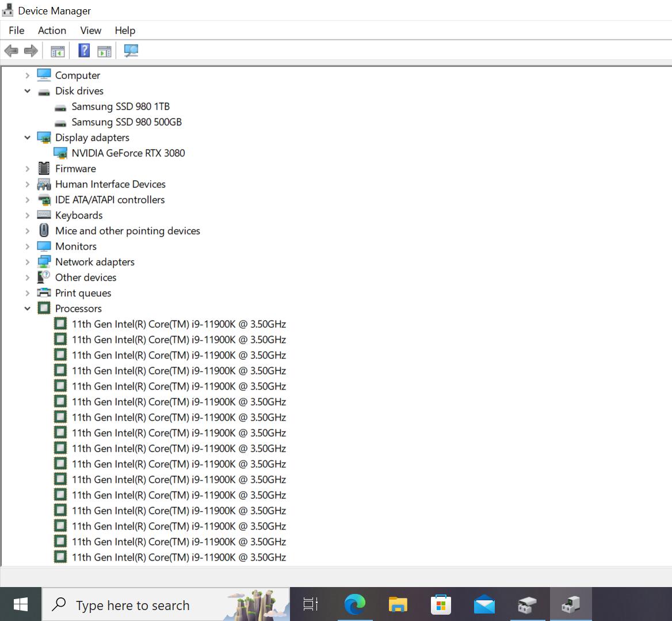Click the Back arrow toolbar icon
The height and width of the screenshot is (621, 672).
point(11,51)
